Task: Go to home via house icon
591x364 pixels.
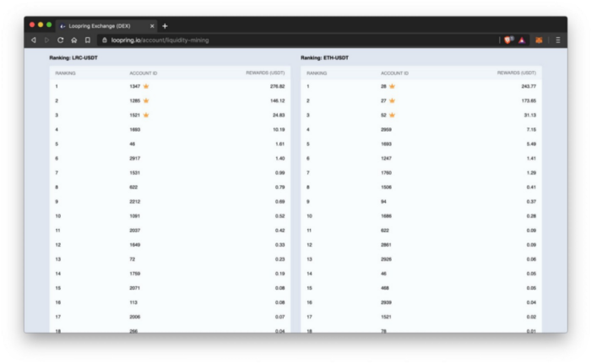Action: pos(74,40)
